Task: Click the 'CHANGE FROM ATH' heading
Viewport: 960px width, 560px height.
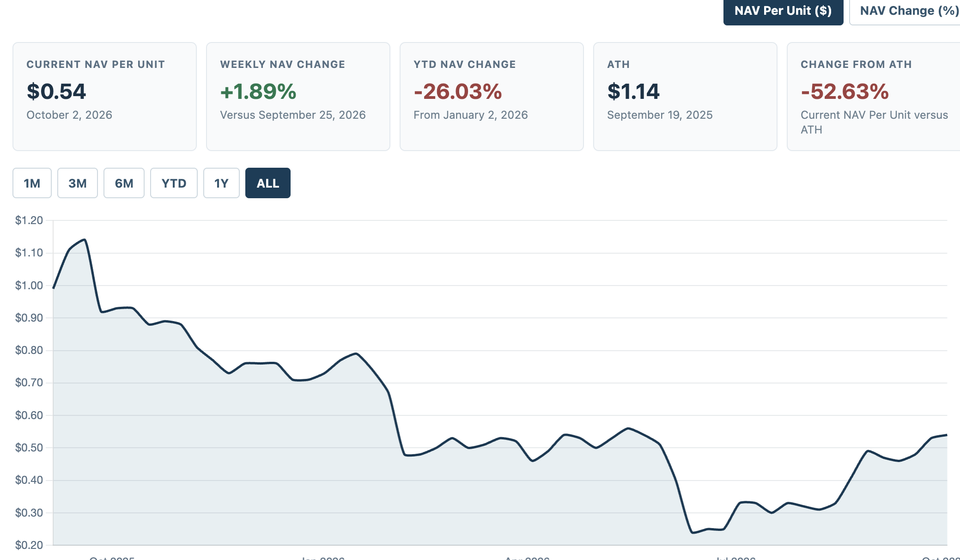Action: pyautogui.click(x=857, y=65)
